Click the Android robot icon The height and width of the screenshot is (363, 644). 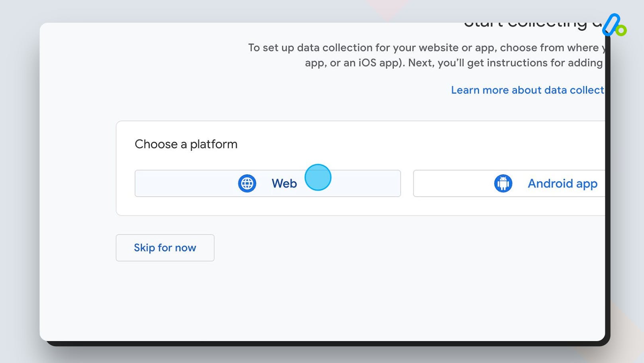503,183
